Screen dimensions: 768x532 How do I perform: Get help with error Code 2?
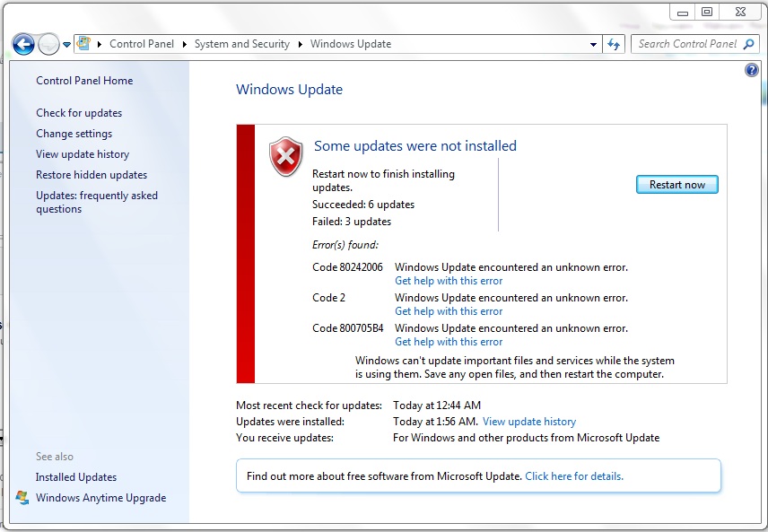pos(449,311)
